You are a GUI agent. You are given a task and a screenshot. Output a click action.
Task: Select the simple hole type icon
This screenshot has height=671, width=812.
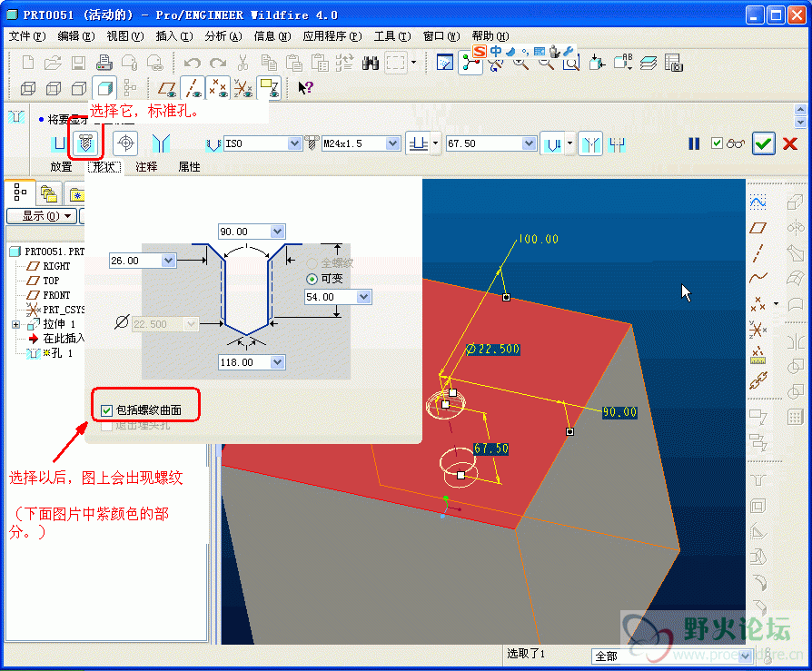[x=60, y=143]
